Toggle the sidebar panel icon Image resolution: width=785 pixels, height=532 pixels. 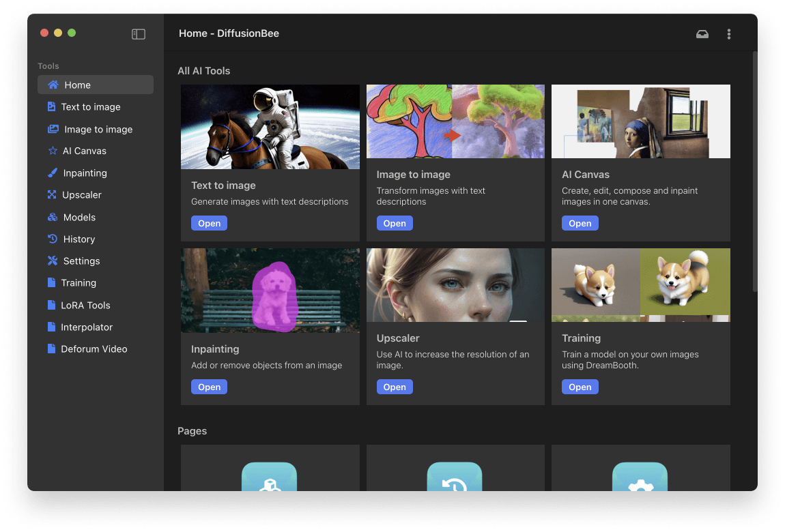pos(139,34)
